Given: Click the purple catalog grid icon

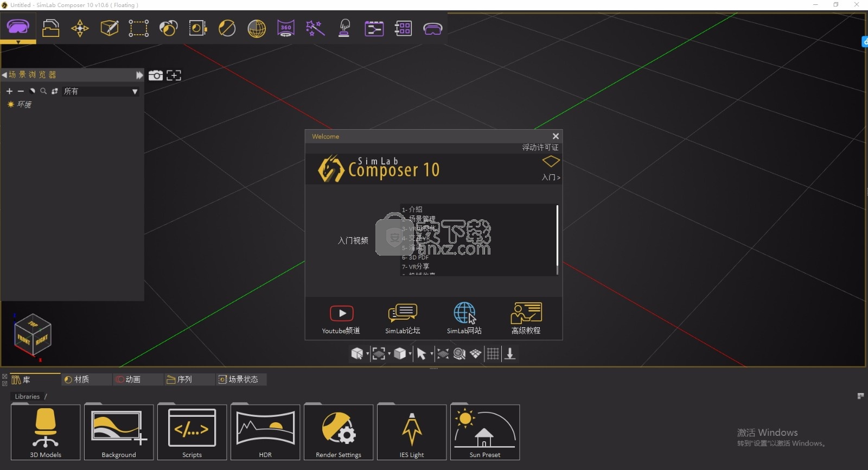Looking at the screenshot, I should (403, 28).
